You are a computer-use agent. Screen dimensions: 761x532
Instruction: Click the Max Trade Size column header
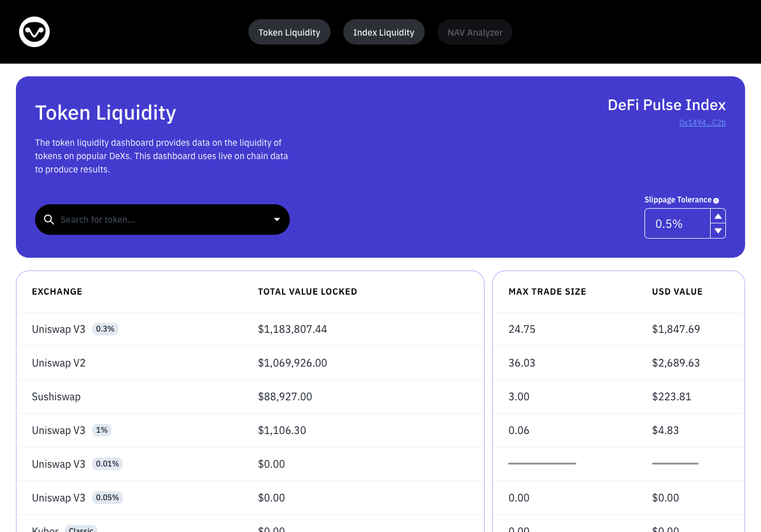[x=547, y=291]
